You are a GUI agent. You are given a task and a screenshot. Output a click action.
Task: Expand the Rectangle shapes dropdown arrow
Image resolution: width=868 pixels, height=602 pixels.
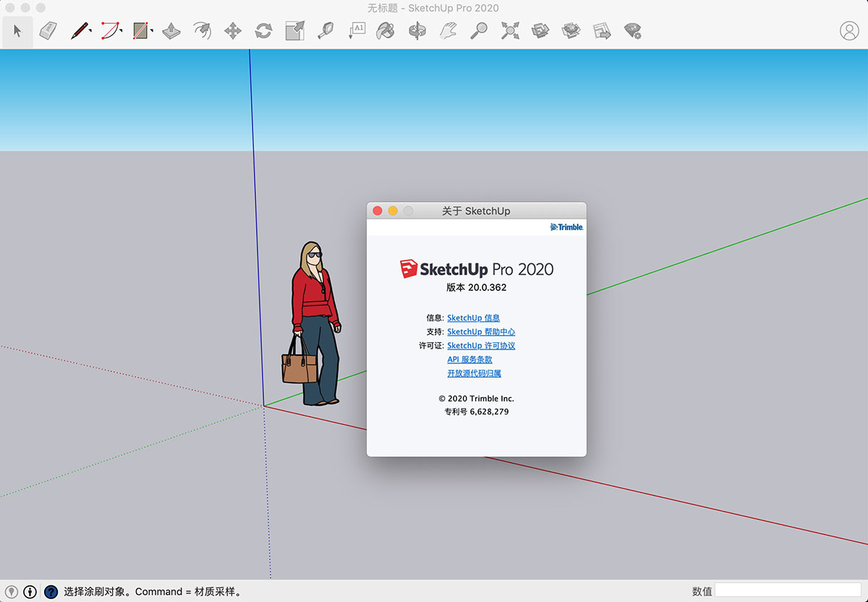click(152, 30)
